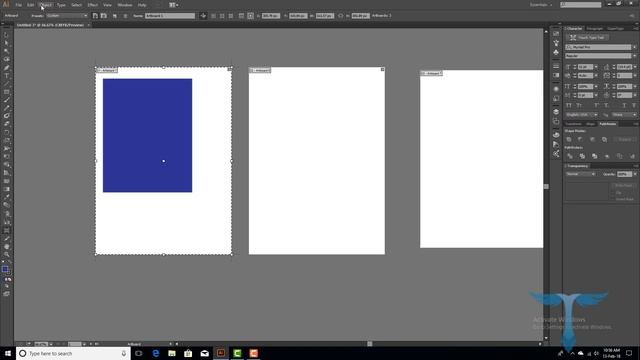Switch to the Paragraph tab

coord(594,29)
